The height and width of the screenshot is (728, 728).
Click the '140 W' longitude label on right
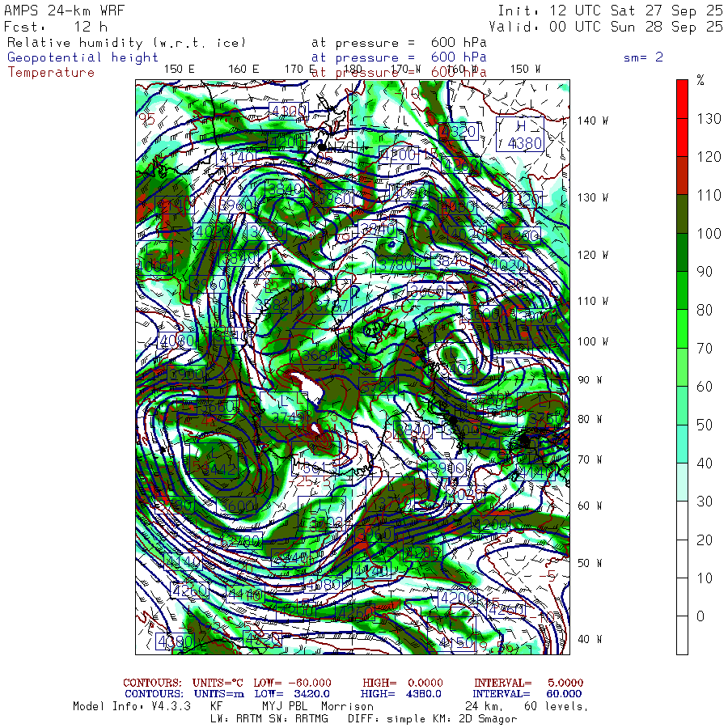(592, 121)
